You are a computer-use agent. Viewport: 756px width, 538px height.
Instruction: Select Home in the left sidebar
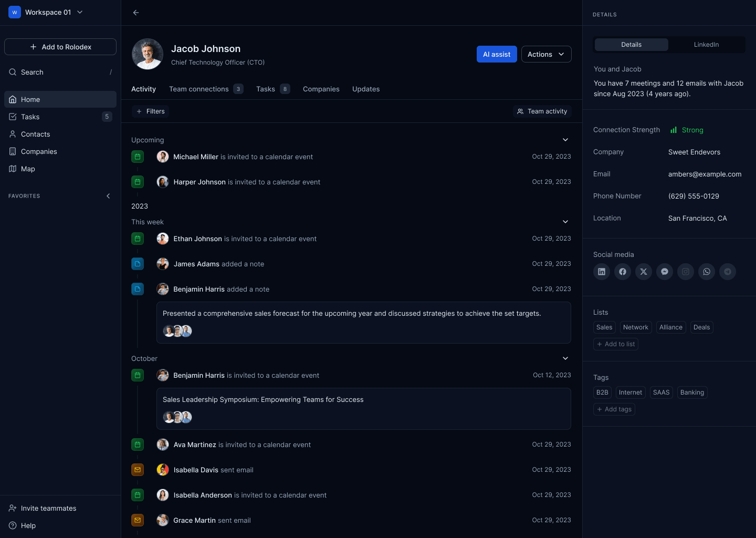click(x=30, y=99)
